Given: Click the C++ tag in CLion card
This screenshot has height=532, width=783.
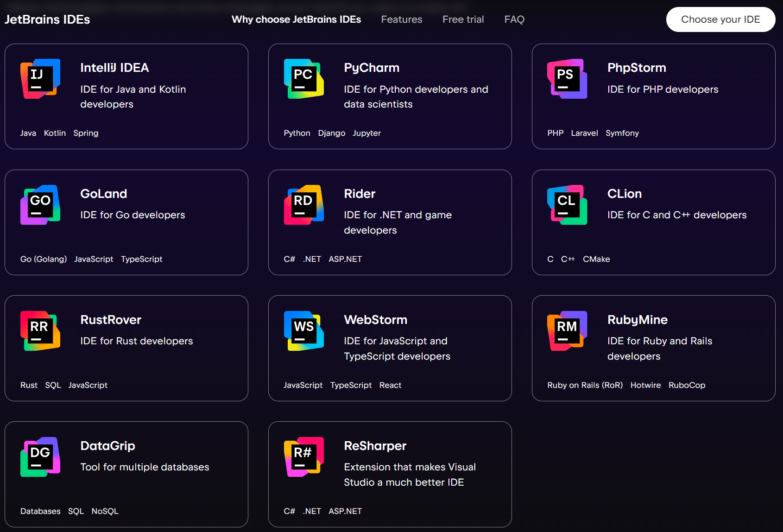Looking at the screenshot, I should [x=568, y=259].
